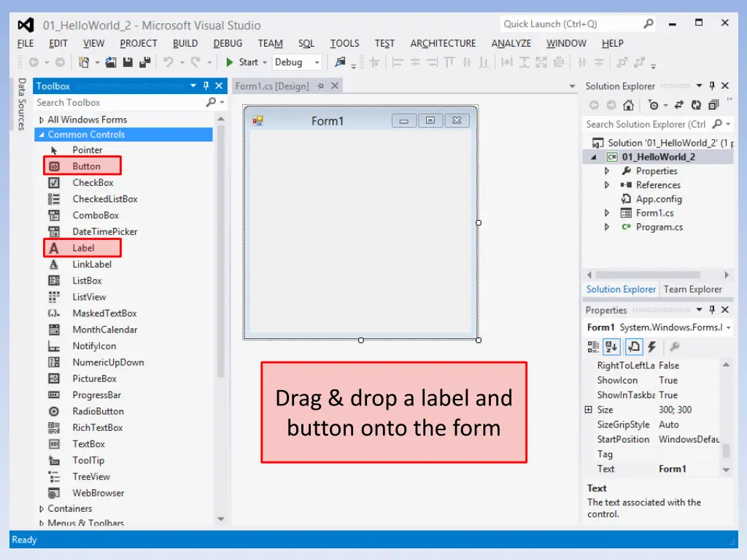Switch to Solution Explorer tab
The height and width of the screenshot is (560, 747).
(x=621, y=289)
